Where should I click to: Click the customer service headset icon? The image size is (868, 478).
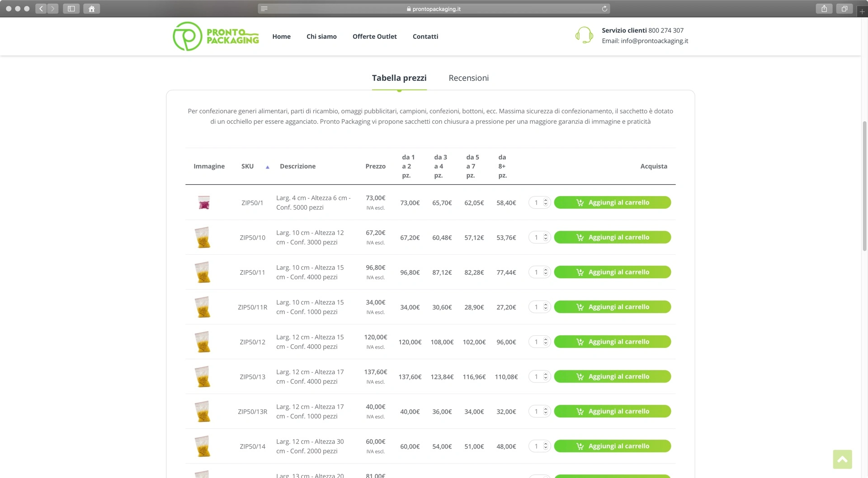click(x=584, y=35)
